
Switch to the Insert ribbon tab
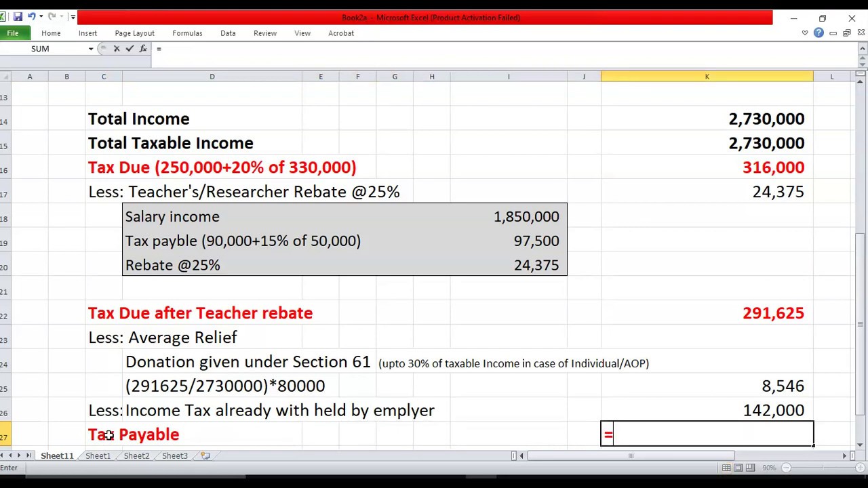pyautogui.click(x=87, y=33)
